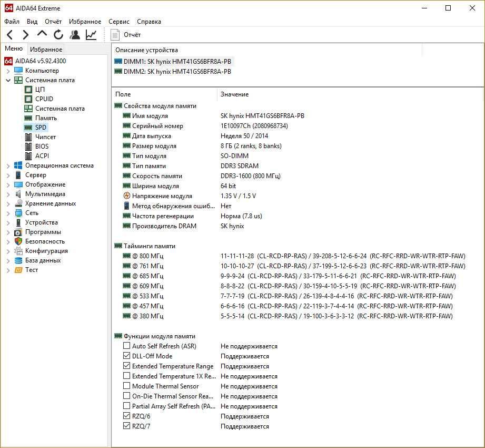Go up one level with the up arrow
The image size is (485, 448).
tap(42, 34)
